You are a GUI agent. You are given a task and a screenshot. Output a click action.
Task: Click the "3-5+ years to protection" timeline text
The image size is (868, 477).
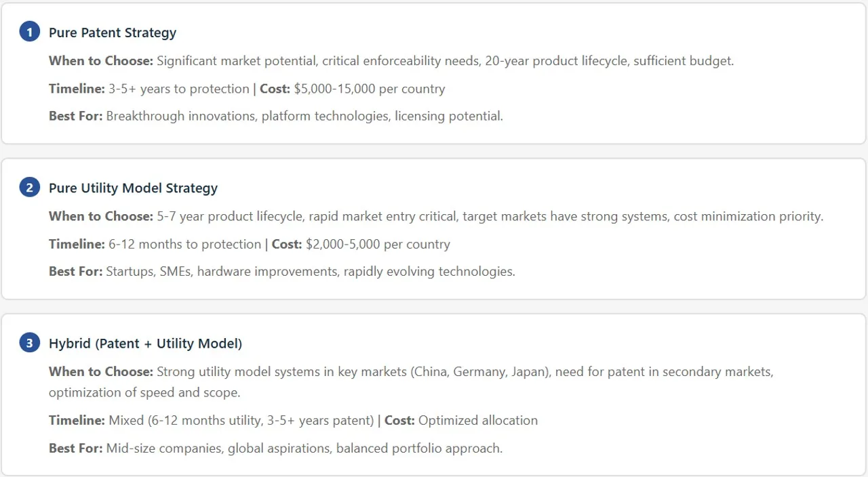tap(178, 89)
